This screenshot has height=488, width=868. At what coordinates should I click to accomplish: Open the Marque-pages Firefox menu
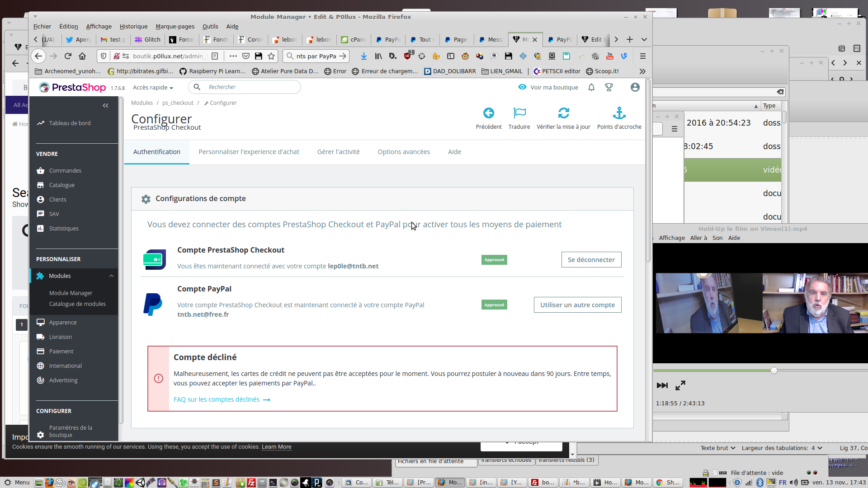point(175,27)
